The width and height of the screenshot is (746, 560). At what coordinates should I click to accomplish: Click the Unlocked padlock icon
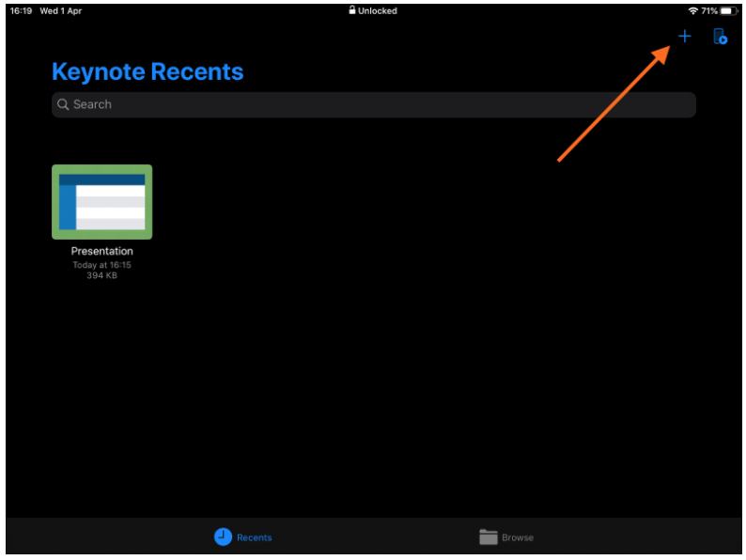tap(352, 10)
